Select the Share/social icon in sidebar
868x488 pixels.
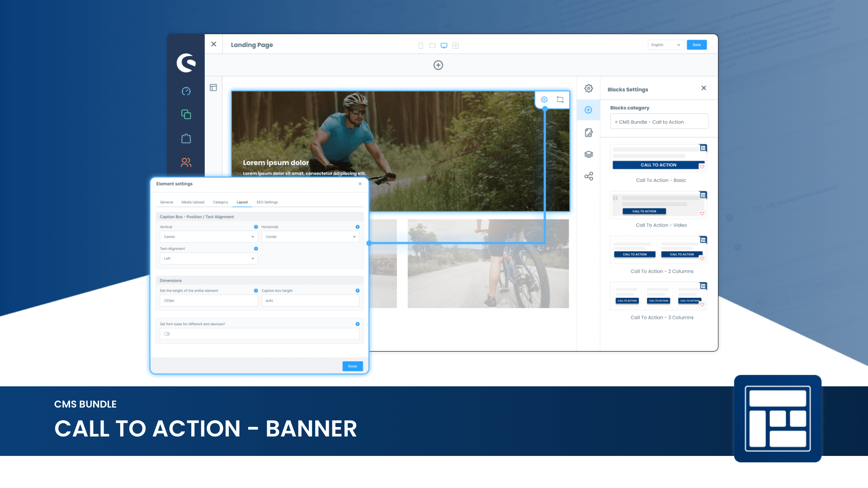(x=589, y=176)
